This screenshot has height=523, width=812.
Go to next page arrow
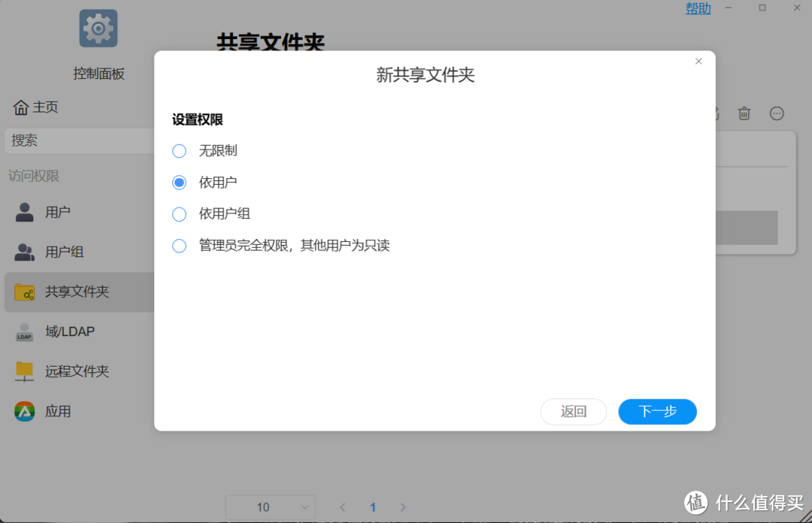point(403,507)
